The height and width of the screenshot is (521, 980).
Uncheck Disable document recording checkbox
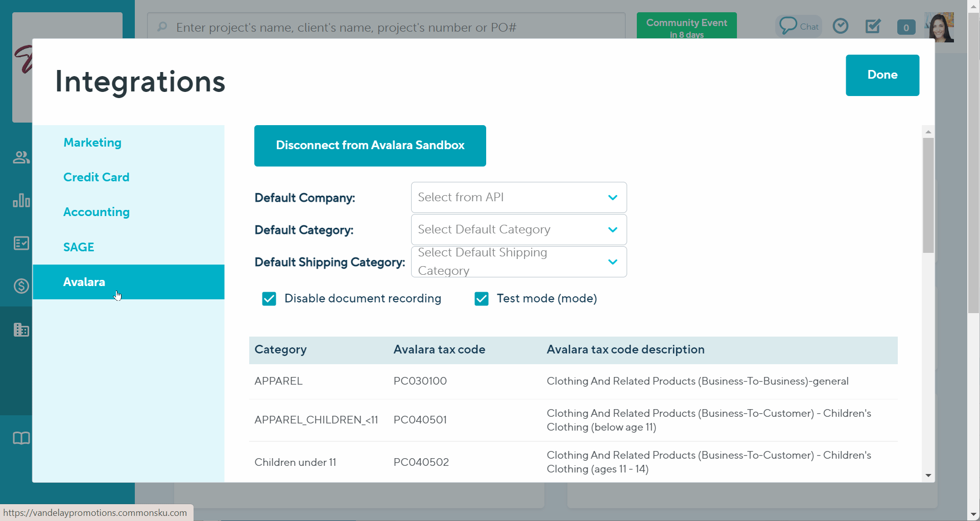[269, 299]
